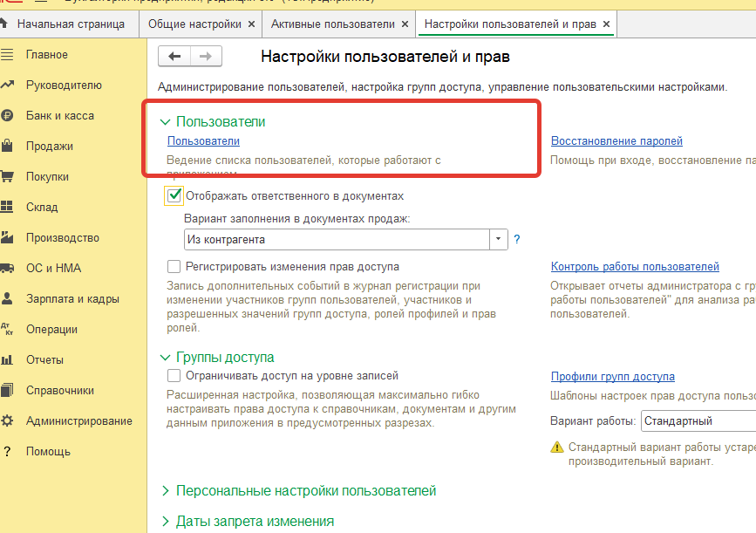The image size is (756, 533).
Task: Click the Банк и касса ruble icon
Action: (7, 115)
